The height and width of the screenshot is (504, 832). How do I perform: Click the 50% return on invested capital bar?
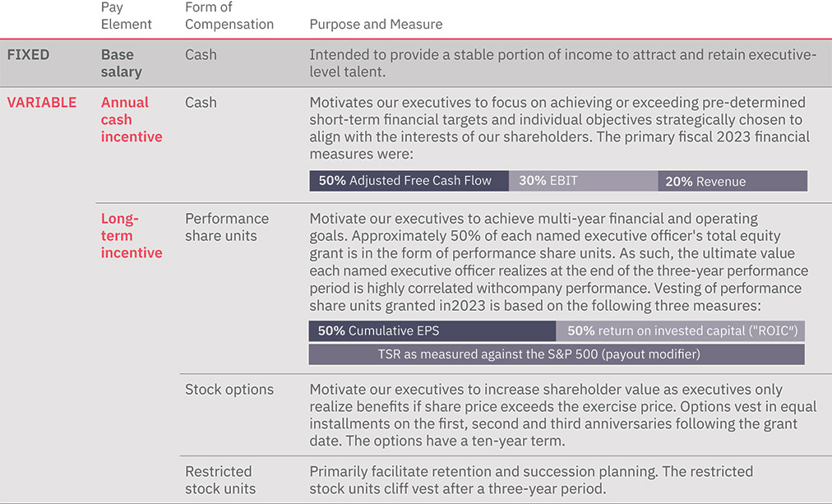pyautogui.click(x=680, y=331)
